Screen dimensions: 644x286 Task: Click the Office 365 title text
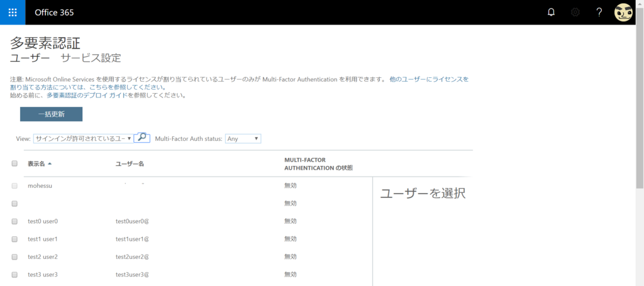54,13
